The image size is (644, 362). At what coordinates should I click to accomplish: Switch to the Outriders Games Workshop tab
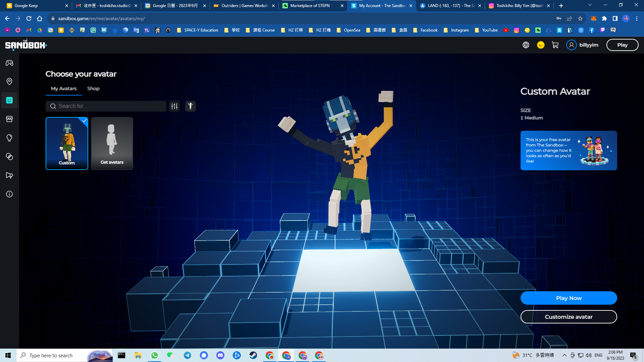click(244, 6)
